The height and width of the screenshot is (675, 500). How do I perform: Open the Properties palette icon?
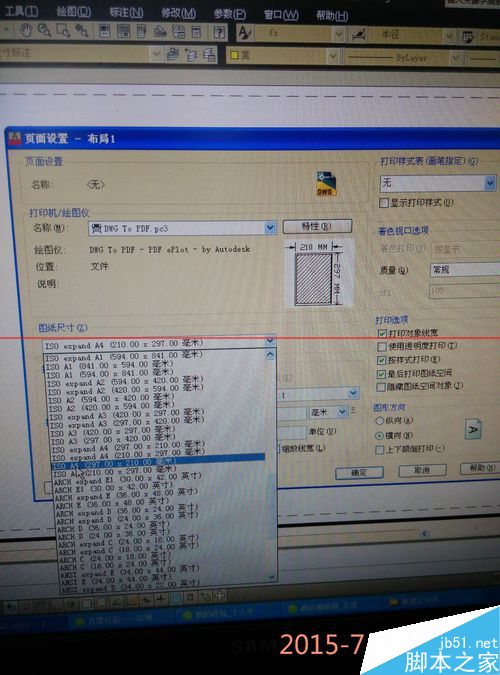coord(104,31)
